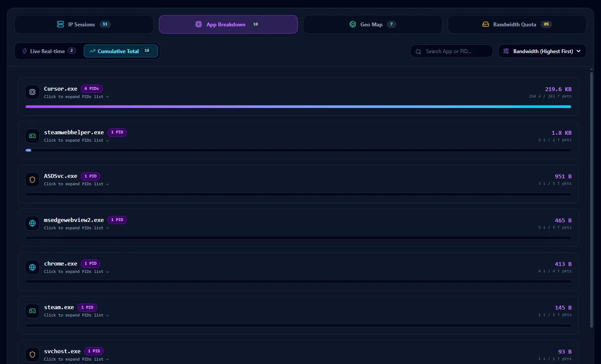The image size is (601, 364).
Task: Click the Cursor.exe chip icon
Action: pyautogui.click(x=32, y=92)
